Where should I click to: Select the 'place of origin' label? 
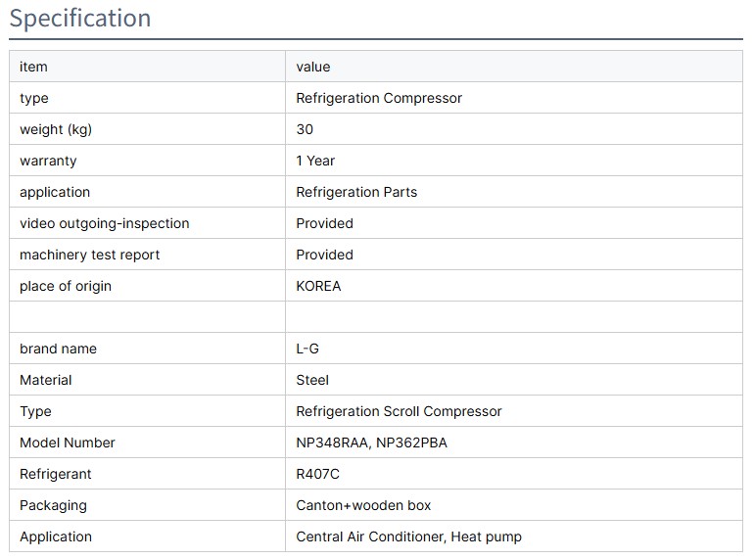click(x=66, y=286)
